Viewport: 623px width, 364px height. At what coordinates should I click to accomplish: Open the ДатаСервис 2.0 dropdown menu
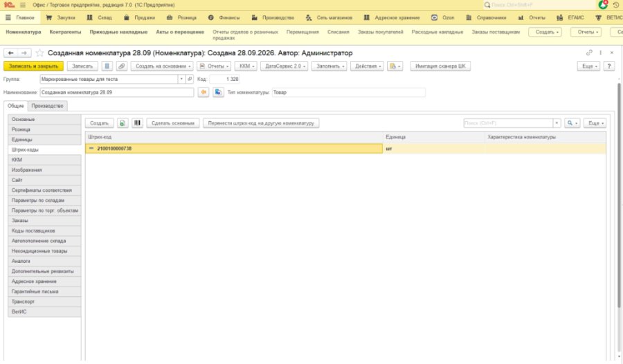[x=284, y=66]
